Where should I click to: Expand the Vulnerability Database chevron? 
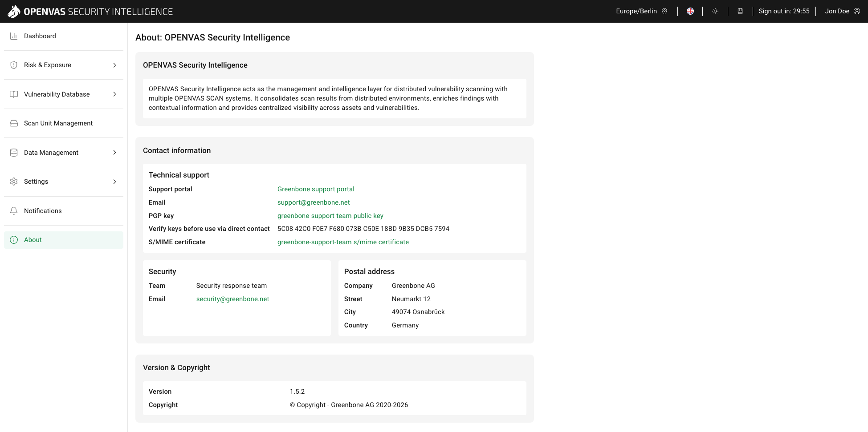coord(114,94)
